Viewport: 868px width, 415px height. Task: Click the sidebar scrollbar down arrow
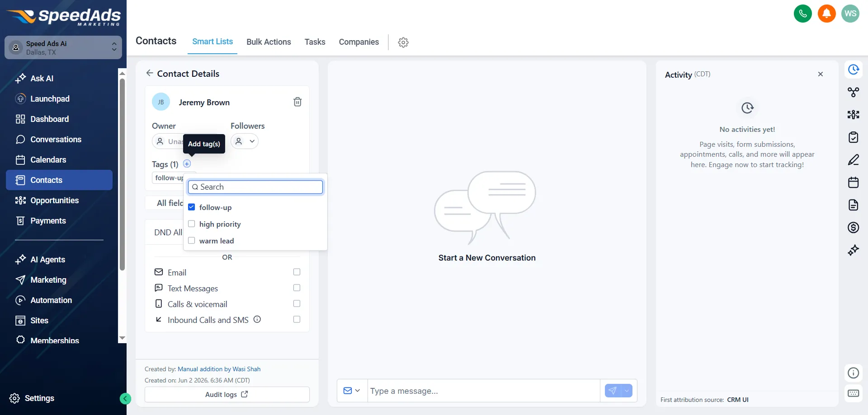pos(122,338)
